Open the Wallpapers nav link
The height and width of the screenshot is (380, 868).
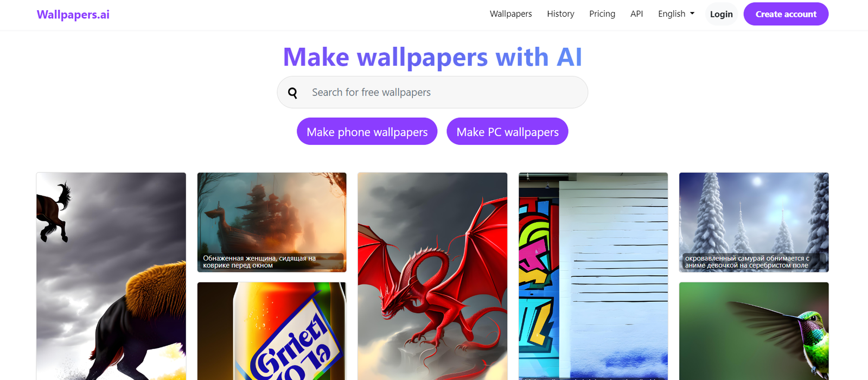point(510,14)
